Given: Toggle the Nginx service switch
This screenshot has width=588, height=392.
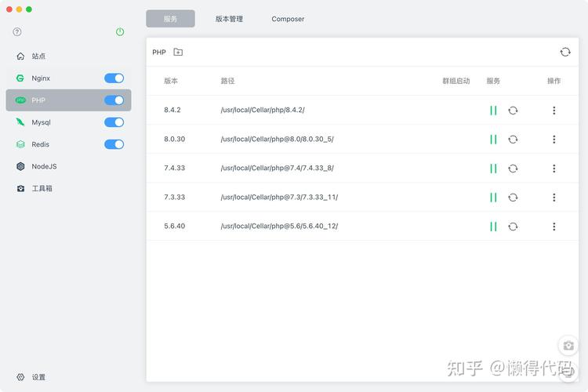Looking at the screenshot, I should pos(114,78).
